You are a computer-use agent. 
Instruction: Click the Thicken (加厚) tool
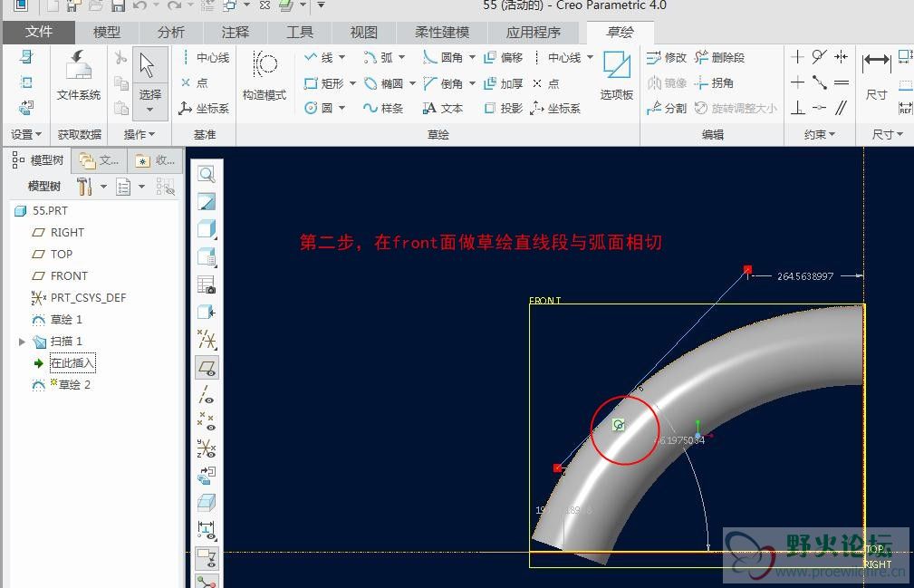click(x=504, y=83)
